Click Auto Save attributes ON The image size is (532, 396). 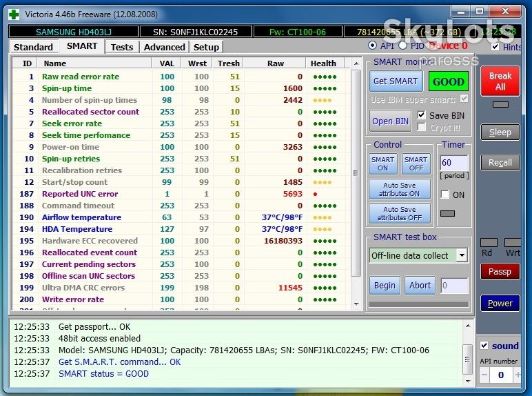[x=399, y=189]
